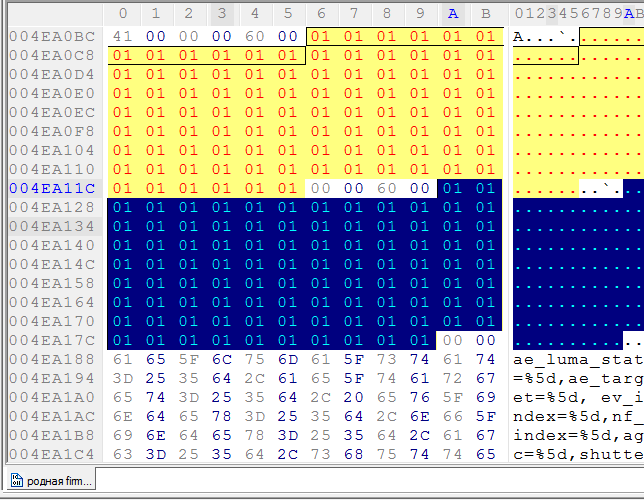Click the row offset 004EA1C4
Image resolution: width=644 pixels, height=500 pixels.
[51, 454]
